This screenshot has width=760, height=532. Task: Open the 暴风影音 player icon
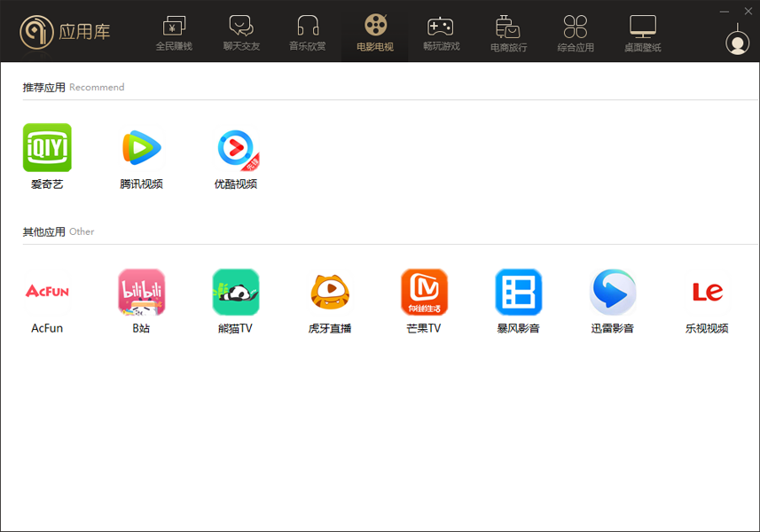point(518,293)
